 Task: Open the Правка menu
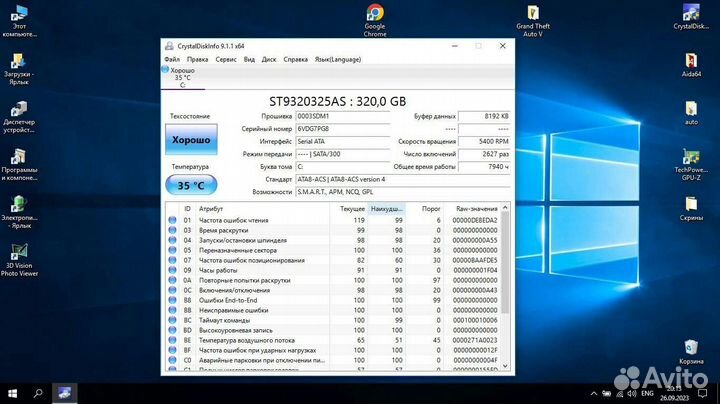pyautogui.click(x=197, y=59)
